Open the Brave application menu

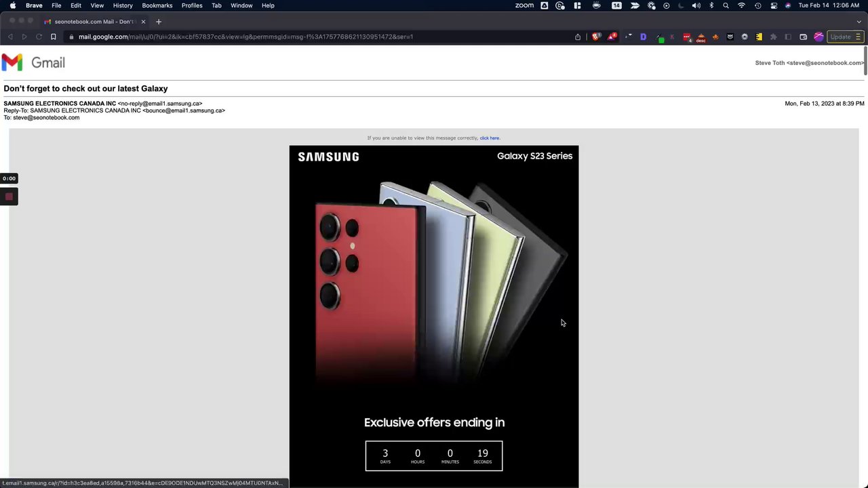[x=34, y=5]
